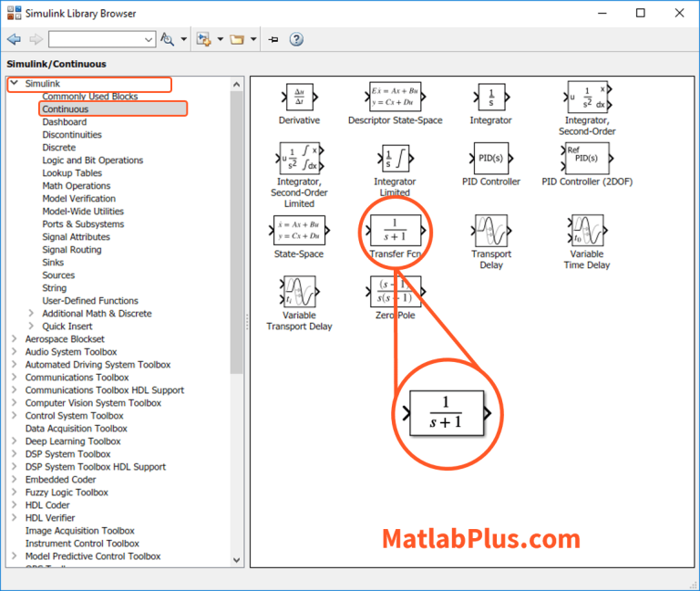Select the Descriptor State-Space block
The width and height of the screenshot is (700, 591).
[x=395, y=98]
